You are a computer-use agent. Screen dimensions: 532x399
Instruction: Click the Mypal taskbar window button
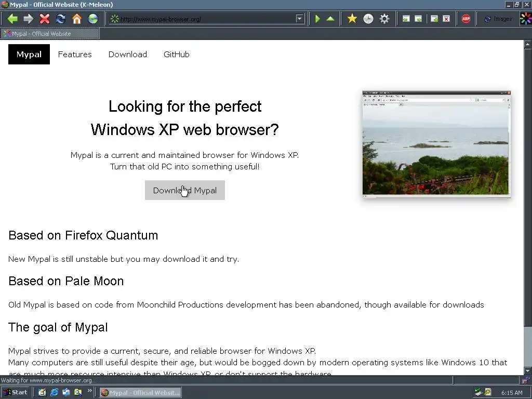click(140, 393)
